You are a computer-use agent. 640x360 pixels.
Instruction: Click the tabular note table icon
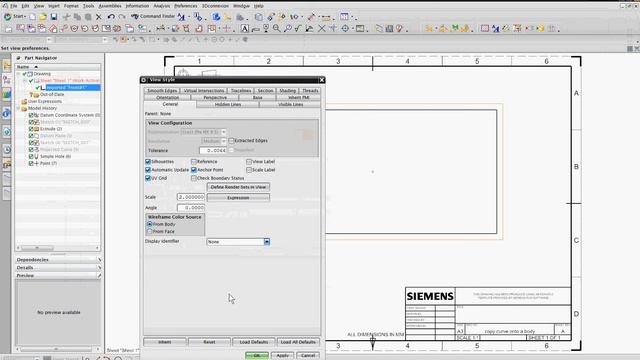(x=360, y=29)
